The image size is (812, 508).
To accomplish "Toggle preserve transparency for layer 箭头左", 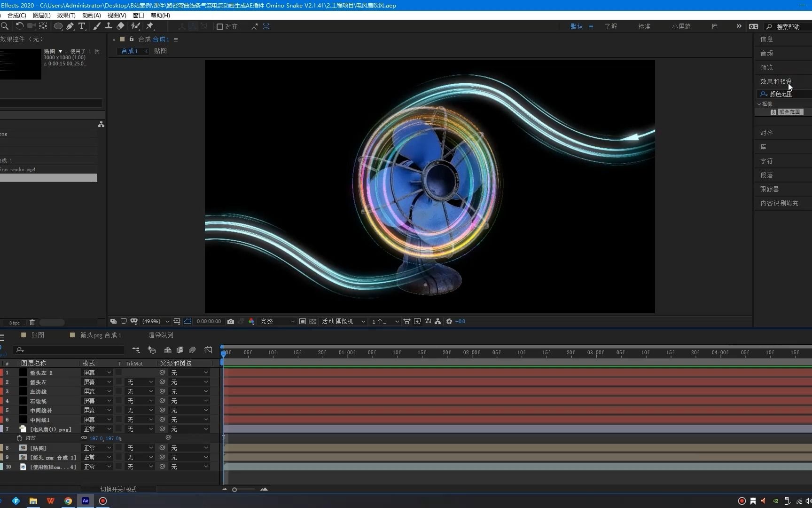I will (x=119, y=382).
